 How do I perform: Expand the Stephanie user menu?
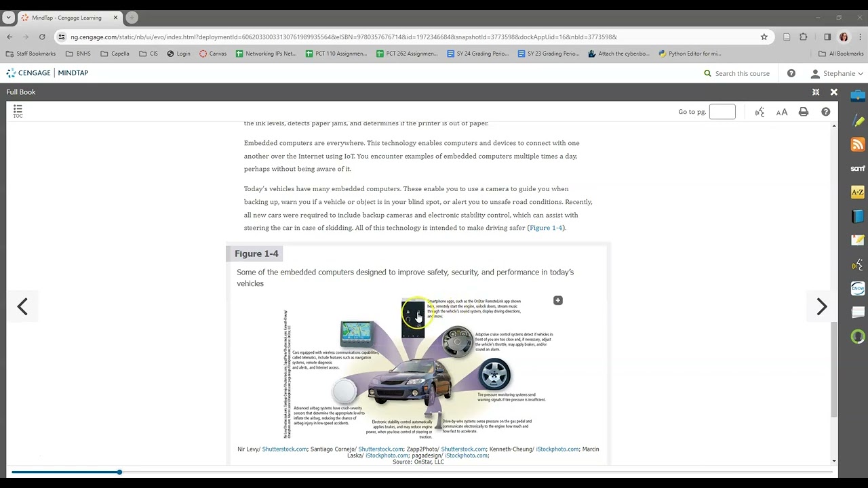tap(837, 73)
